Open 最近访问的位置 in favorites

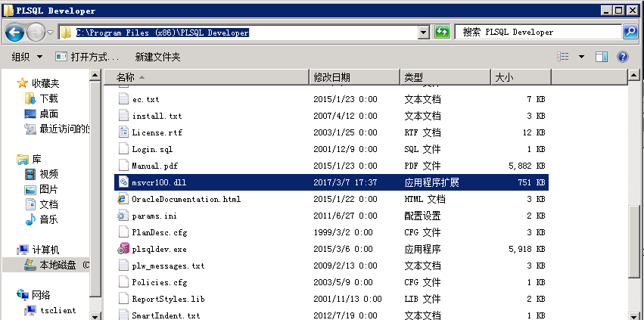[64, 129]
